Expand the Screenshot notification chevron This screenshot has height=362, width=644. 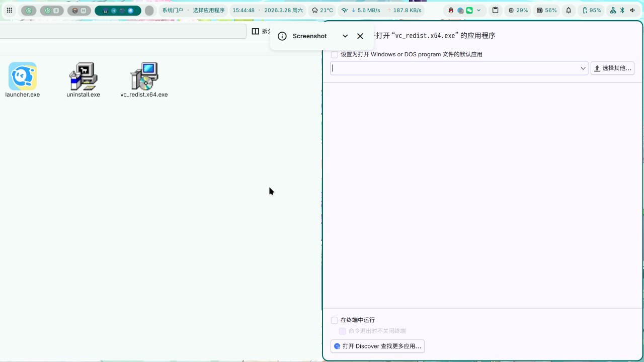point(345,36)
